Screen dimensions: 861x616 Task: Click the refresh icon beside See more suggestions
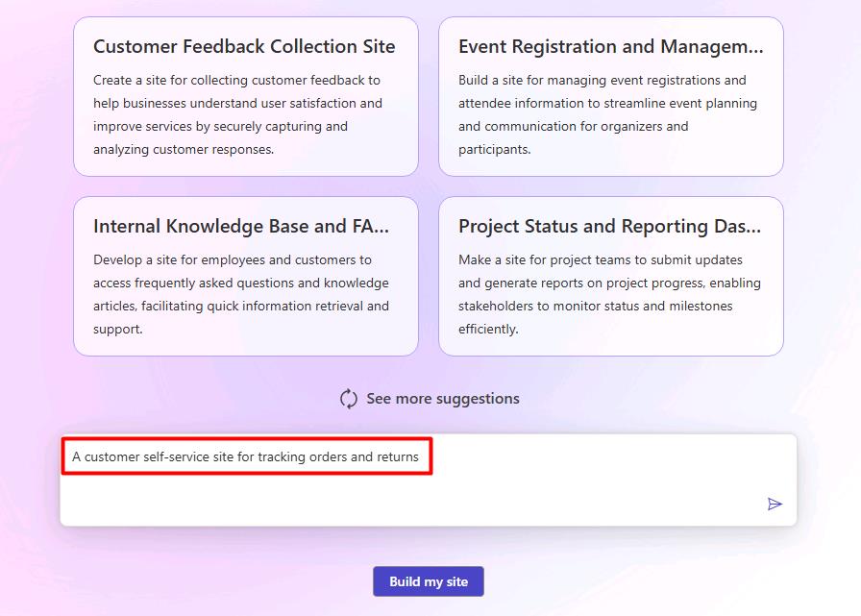pyautogui.click(x=349, y=399)
